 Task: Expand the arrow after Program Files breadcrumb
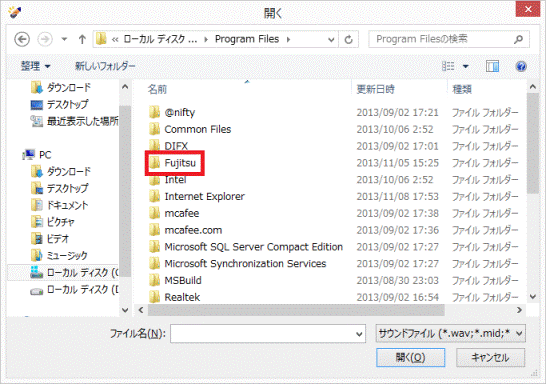(288, 39)
